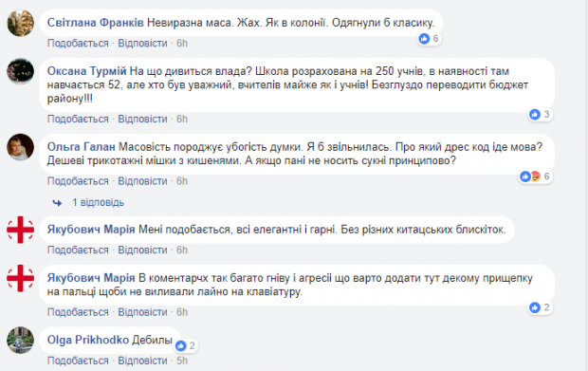Click red cross avatar of Якубович Марія's second comment
Screen dimensions: 588x371
(x=21, y=278)
